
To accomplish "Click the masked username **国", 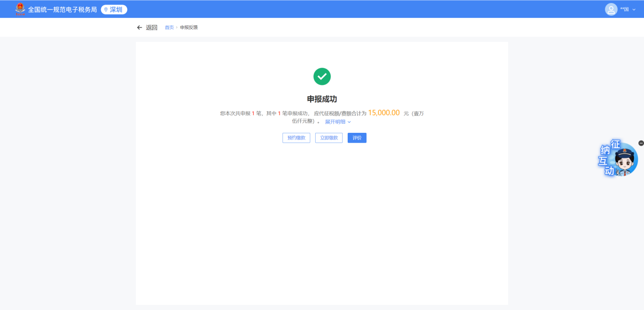I will (625, 9).
